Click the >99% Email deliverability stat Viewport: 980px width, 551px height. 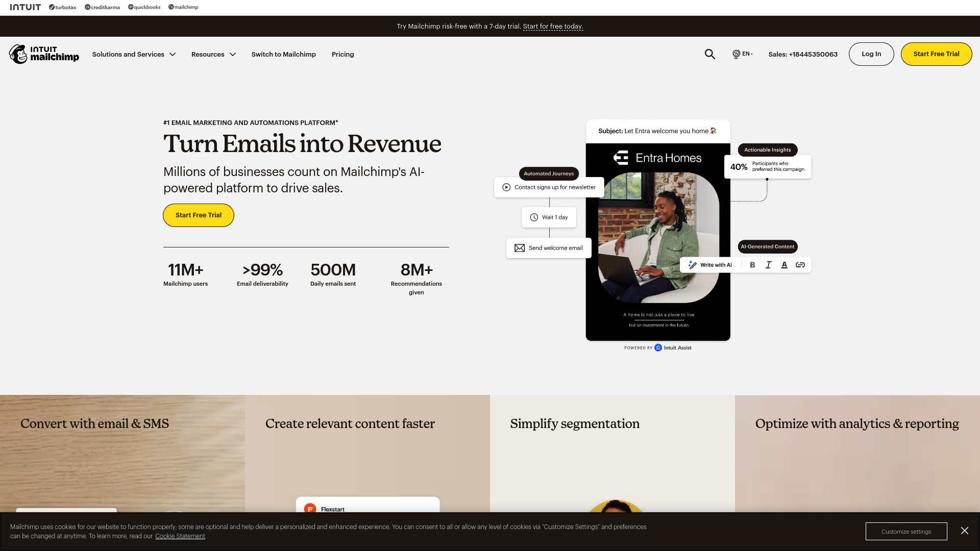[x=262, y=274]
